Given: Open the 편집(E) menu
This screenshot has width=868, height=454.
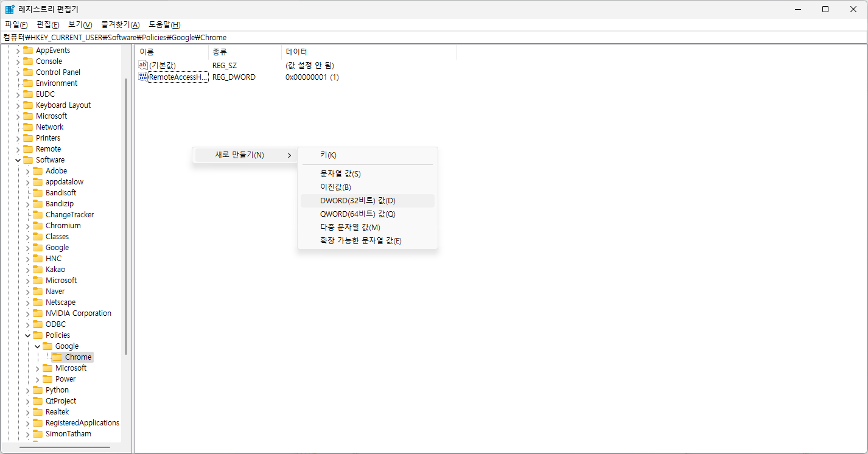Looking at the screenshot, I should pos(48,24).
